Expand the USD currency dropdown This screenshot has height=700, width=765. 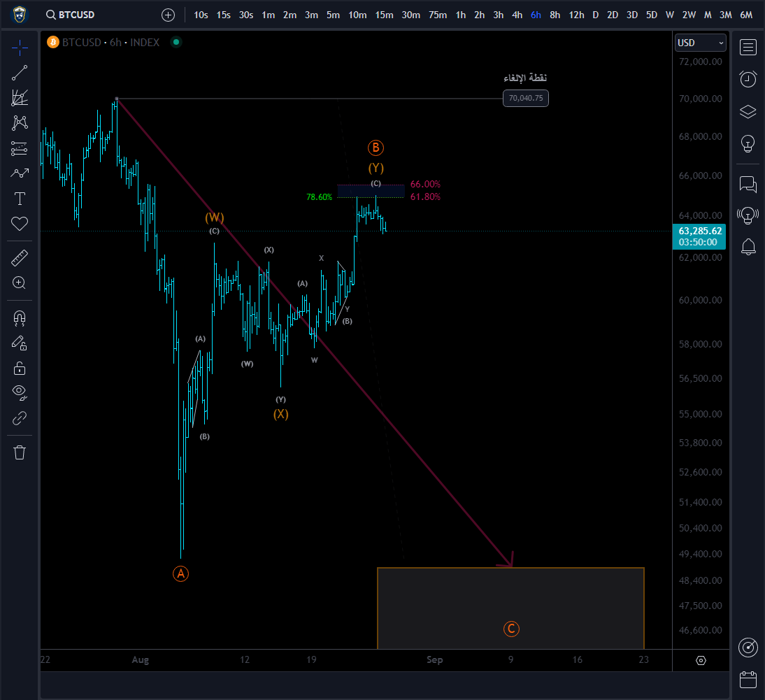[700, 43]
